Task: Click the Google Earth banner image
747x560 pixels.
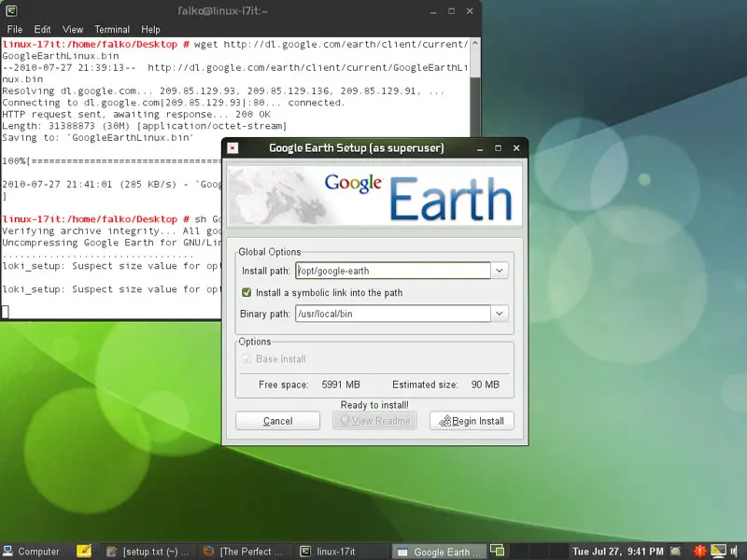Action: (374, 196)
